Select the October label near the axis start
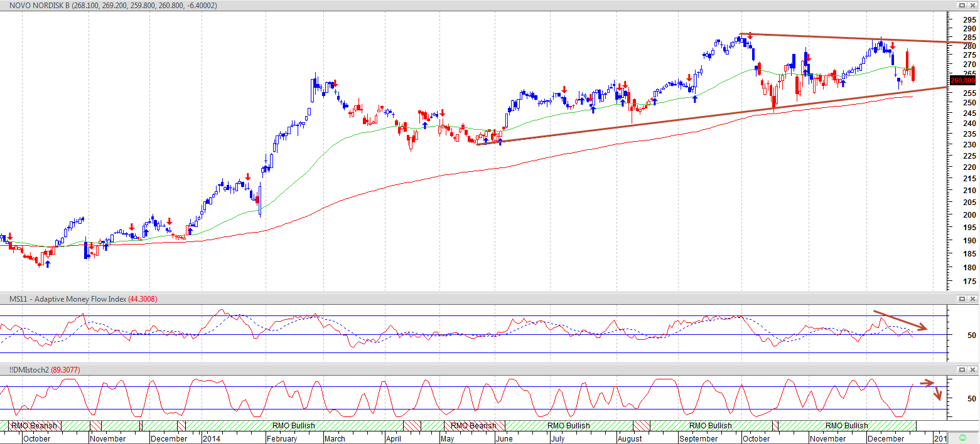Screen dimensions: 980x444 tap(36, 438)
